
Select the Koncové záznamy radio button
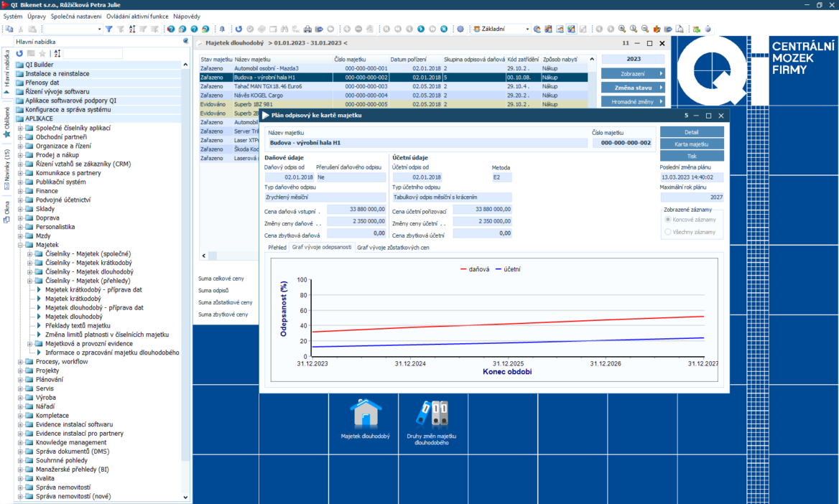[669, 220]
